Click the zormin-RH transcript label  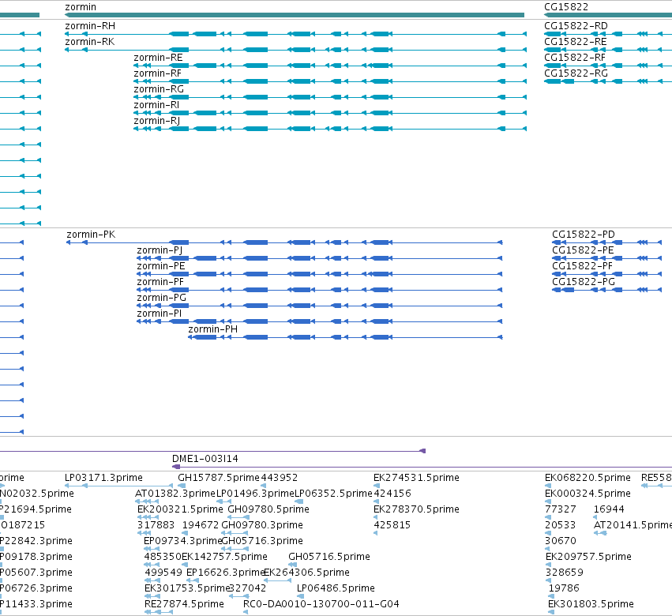90,26
